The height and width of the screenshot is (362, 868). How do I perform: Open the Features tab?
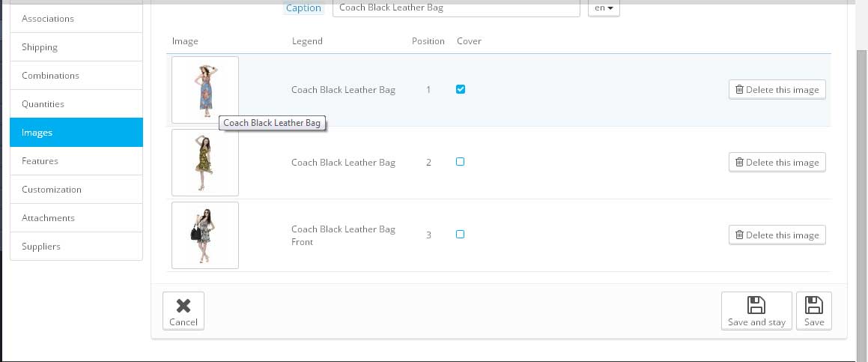76,161
